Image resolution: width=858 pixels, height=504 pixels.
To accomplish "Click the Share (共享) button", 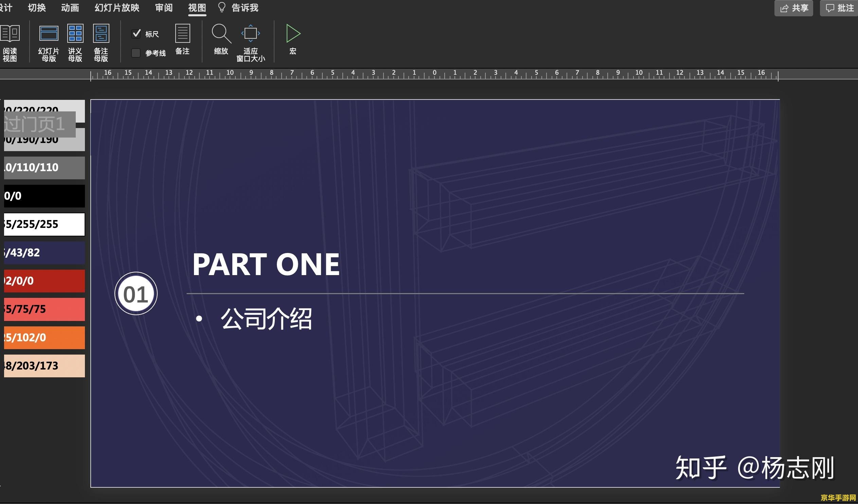I will pyautogui.click(x=793, y=8).
